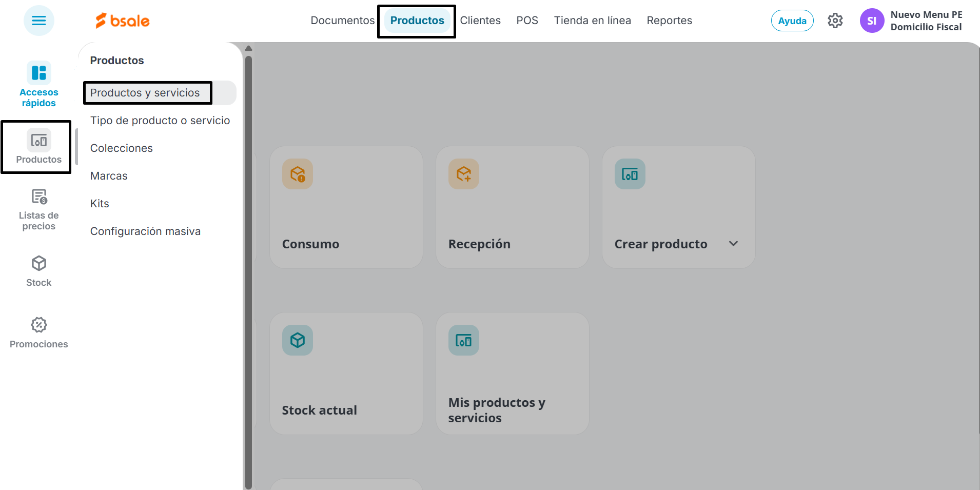
Task: Open the Tienda en línea menu
Action: [593, 21]
